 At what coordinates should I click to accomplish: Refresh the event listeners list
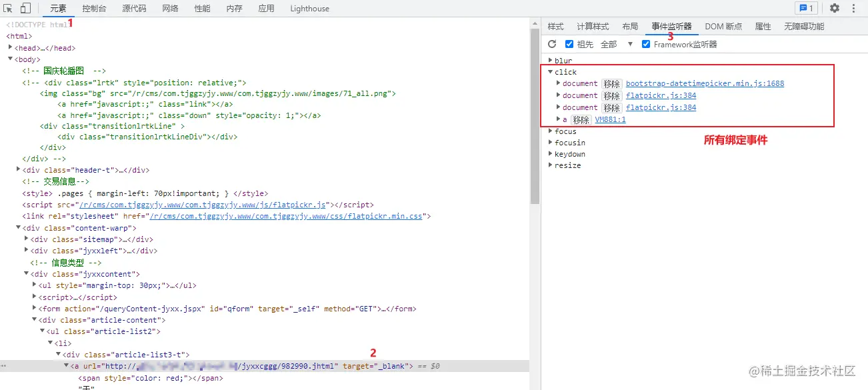552,45
